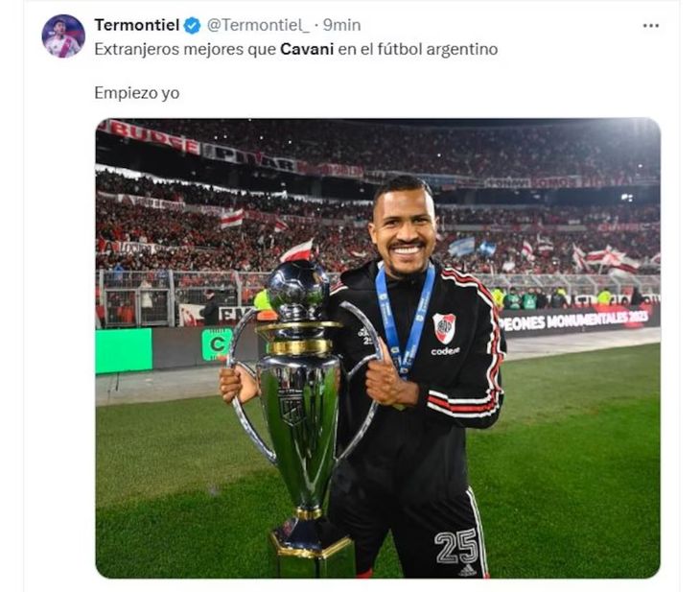700x592 pixels.
Task: Open the attached photo at the player's face
Action: pos(404,225)
